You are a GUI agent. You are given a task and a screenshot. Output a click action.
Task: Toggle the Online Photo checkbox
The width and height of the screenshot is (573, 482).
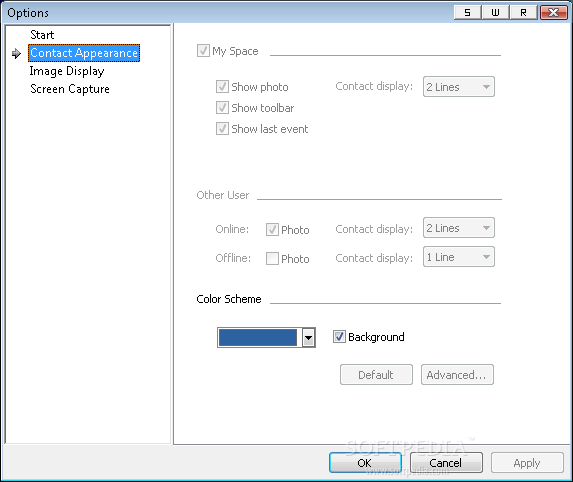point(272,229)
